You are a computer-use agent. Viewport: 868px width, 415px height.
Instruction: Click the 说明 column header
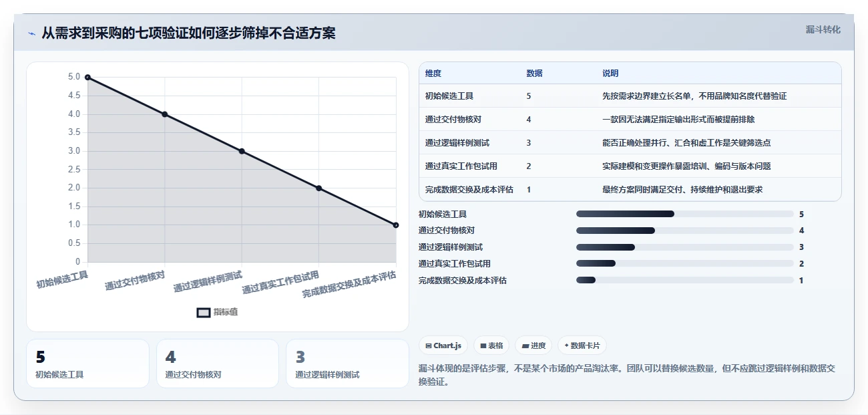(x=610, y=74)
